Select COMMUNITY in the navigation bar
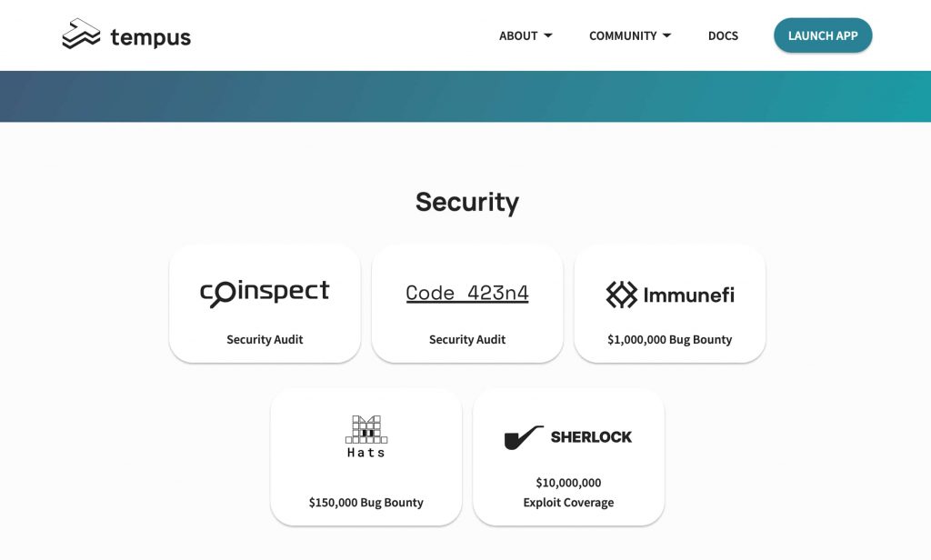This screenshot has height=560, width=931. 624,35
